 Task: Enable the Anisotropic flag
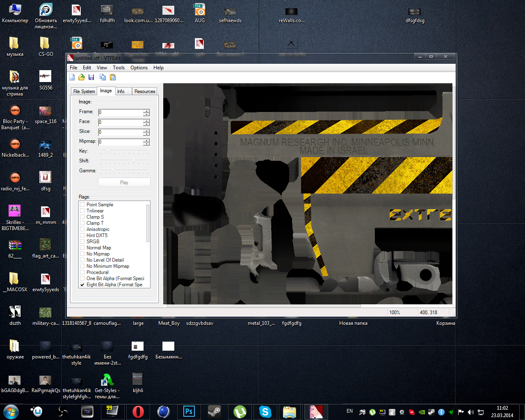[x=82, y=229]
